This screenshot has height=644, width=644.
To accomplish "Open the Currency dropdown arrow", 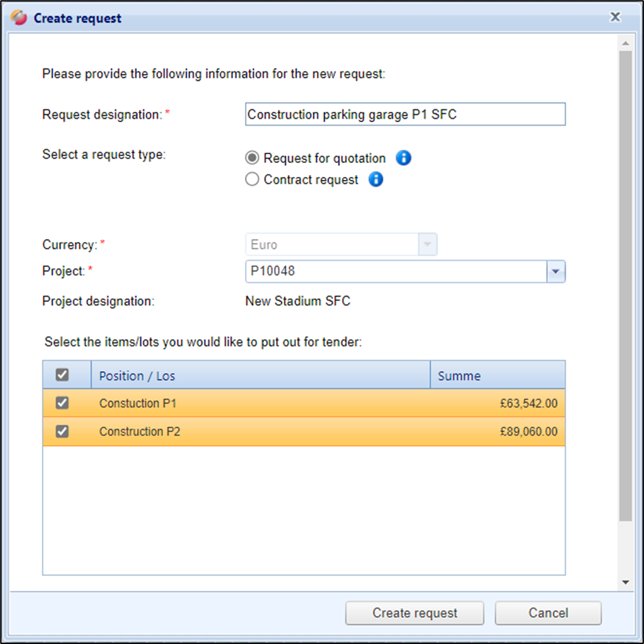I will click(428, 245).
